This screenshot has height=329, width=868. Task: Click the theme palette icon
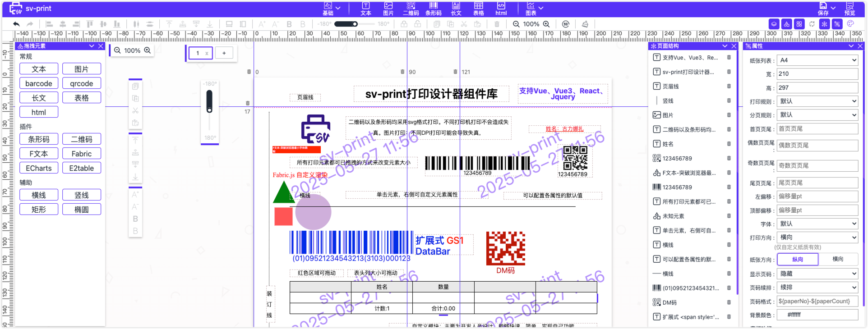pyautogui.click(x=850, y=24)
